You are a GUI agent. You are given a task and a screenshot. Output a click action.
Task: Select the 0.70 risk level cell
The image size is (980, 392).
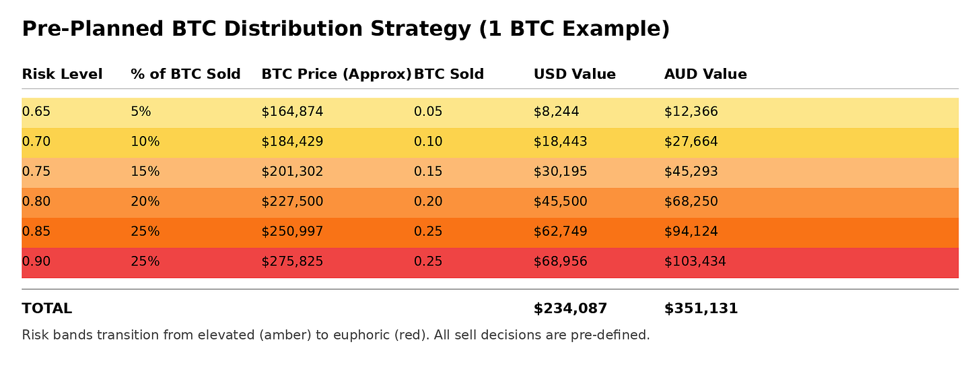[x=36, y=141]
